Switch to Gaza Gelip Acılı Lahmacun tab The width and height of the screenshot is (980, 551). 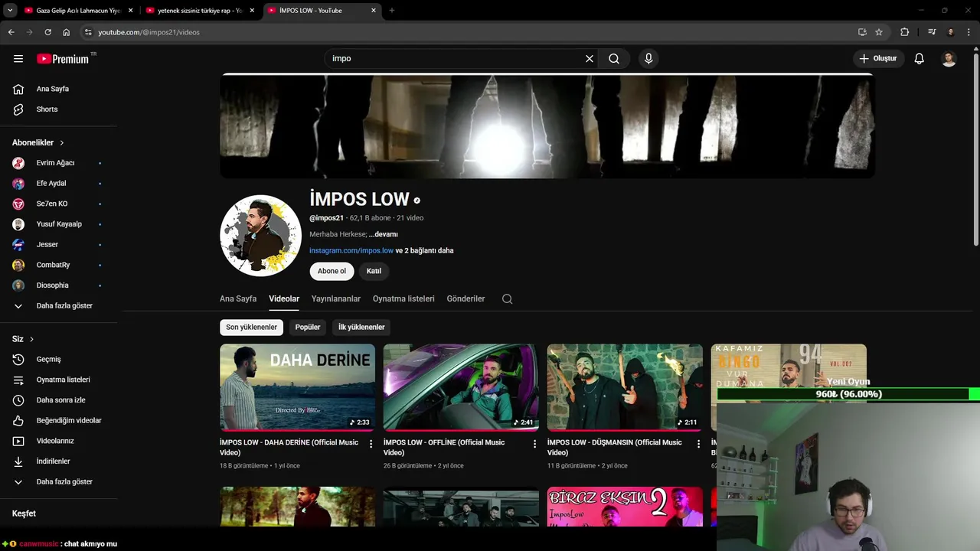pyautogui.click(x=79, y=11)
